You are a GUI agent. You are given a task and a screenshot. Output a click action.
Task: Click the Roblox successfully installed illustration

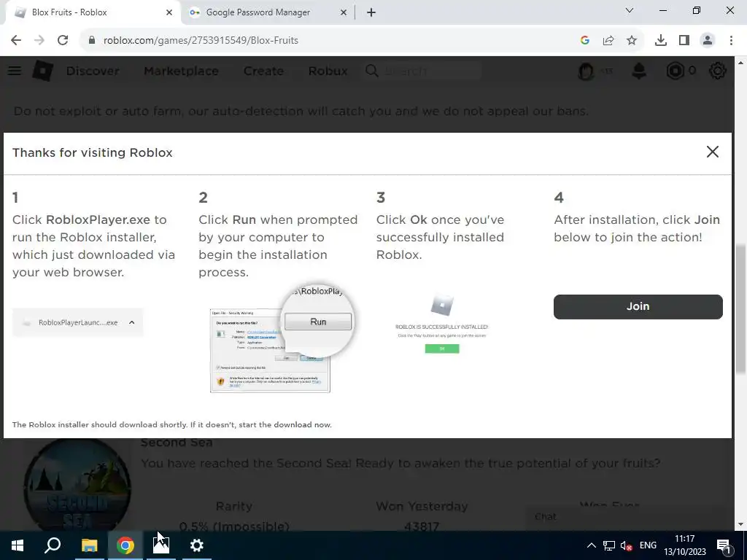(441, 324)
